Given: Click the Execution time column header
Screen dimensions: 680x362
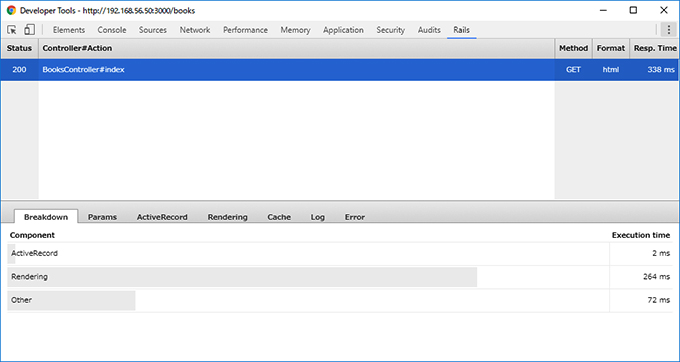Looking at the screenshot, I should (641, 235).
